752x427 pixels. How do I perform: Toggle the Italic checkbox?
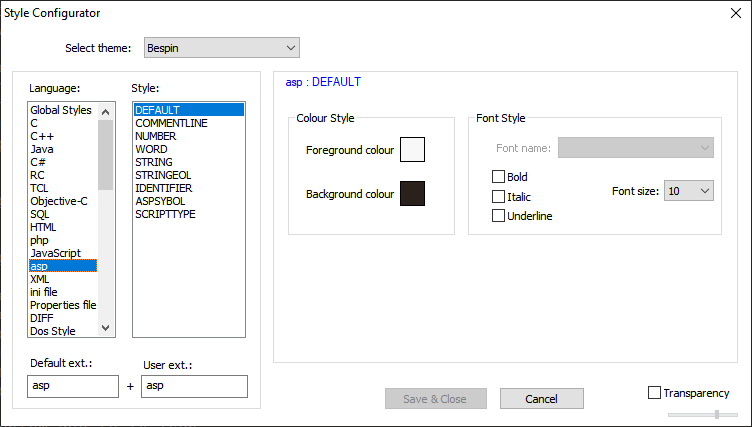pyautogui.click(x=498, y=197)
